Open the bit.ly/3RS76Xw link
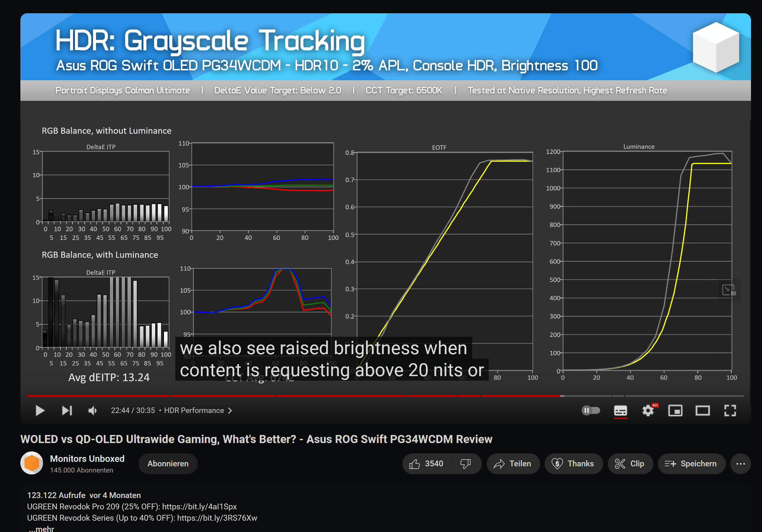The image size is (762, 532). 217,518
